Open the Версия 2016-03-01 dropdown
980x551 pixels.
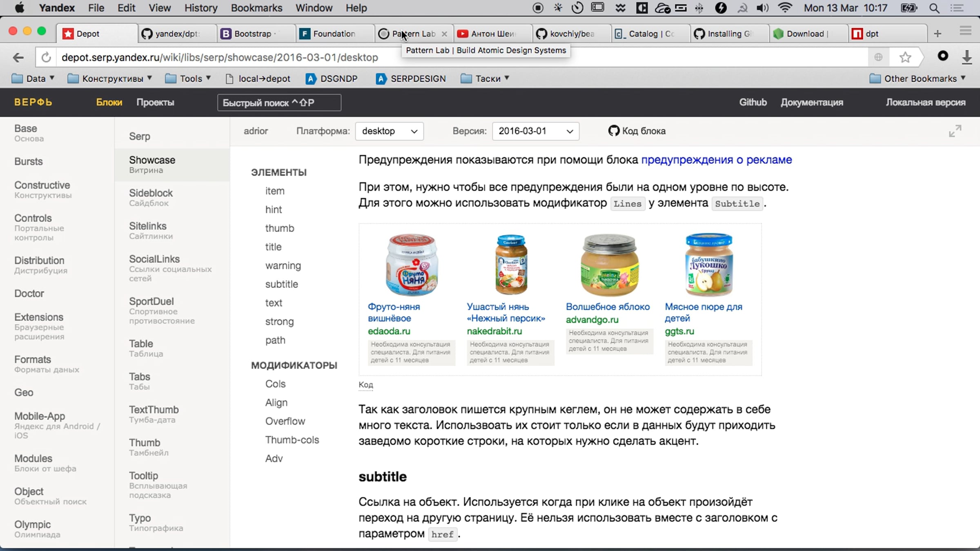[535, 131]
